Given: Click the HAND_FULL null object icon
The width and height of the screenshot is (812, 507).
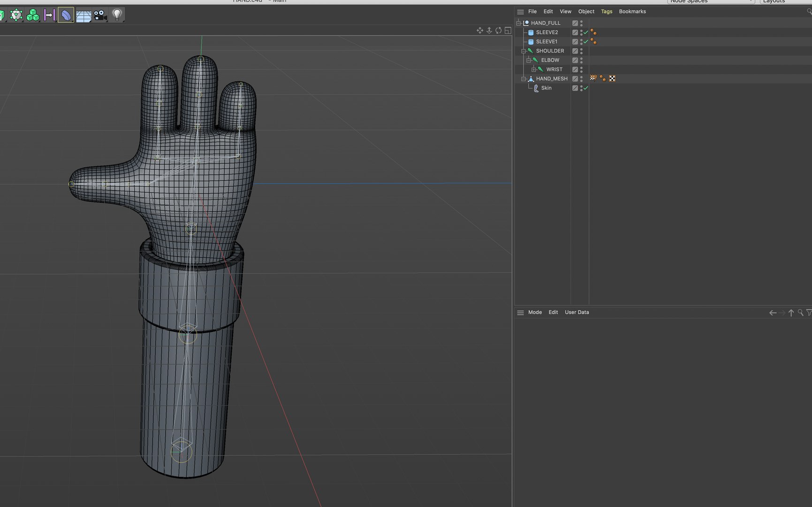Looking at the screenshot, I should pyautogui.click(x=526, y=23).
